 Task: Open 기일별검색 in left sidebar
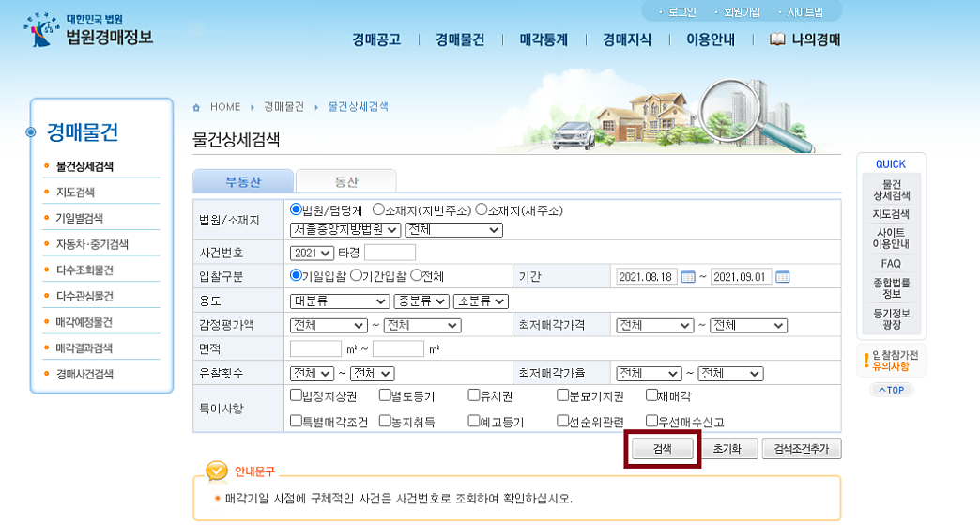click(x=80, y=218)
